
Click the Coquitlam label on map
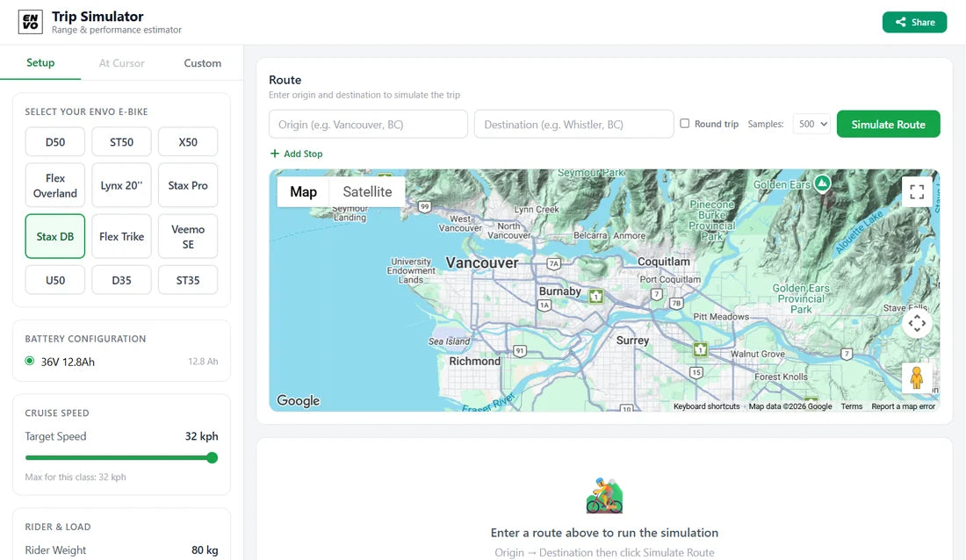(664, 262)
